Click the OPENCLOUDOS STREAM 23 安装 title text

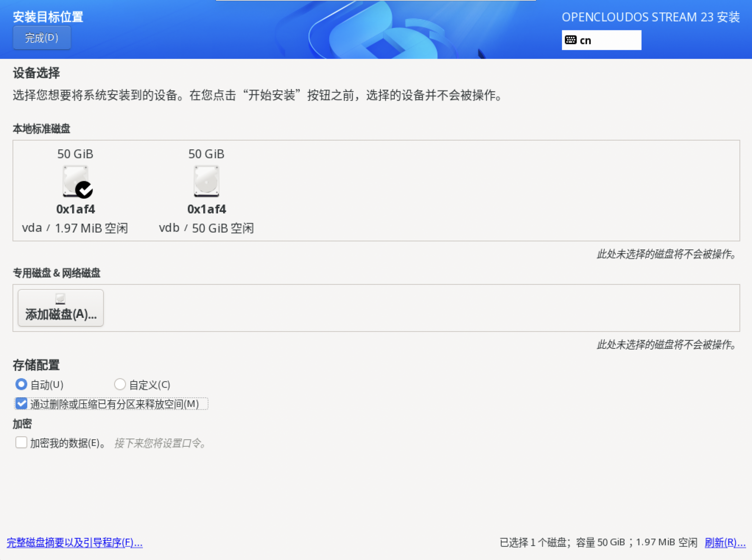click(x=651, y=17)
